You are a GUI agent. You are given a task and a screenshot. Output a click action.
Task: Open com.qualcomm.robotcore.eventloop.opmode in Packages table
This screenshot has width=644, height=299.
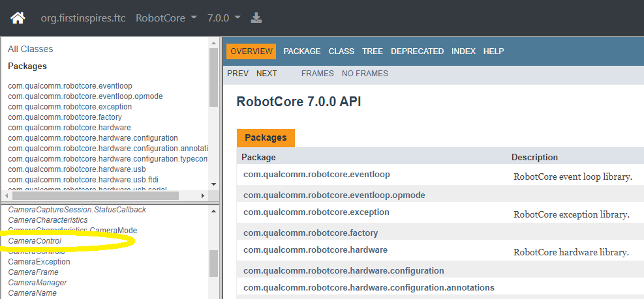coord(334,195)
